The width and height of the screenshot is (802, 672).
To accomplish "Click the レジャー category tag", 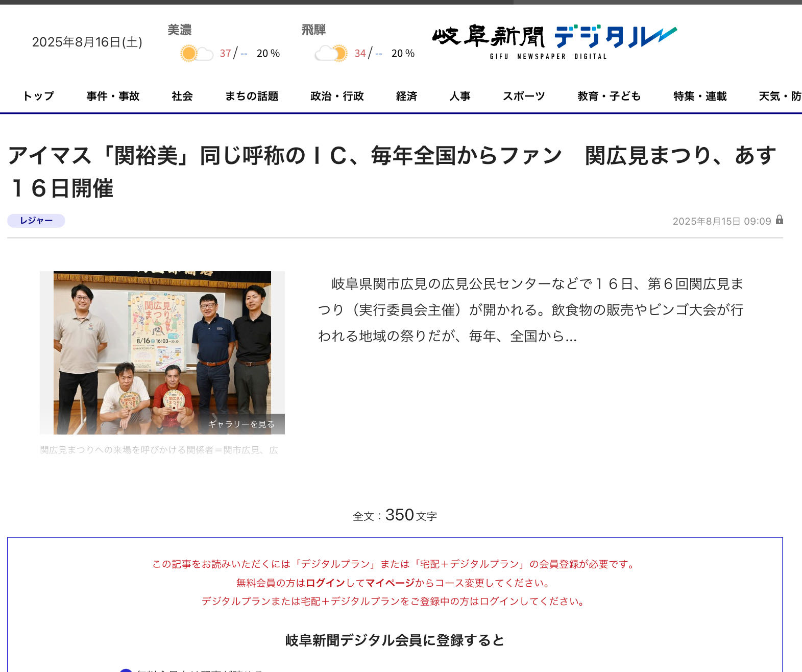I will point(36,221).
